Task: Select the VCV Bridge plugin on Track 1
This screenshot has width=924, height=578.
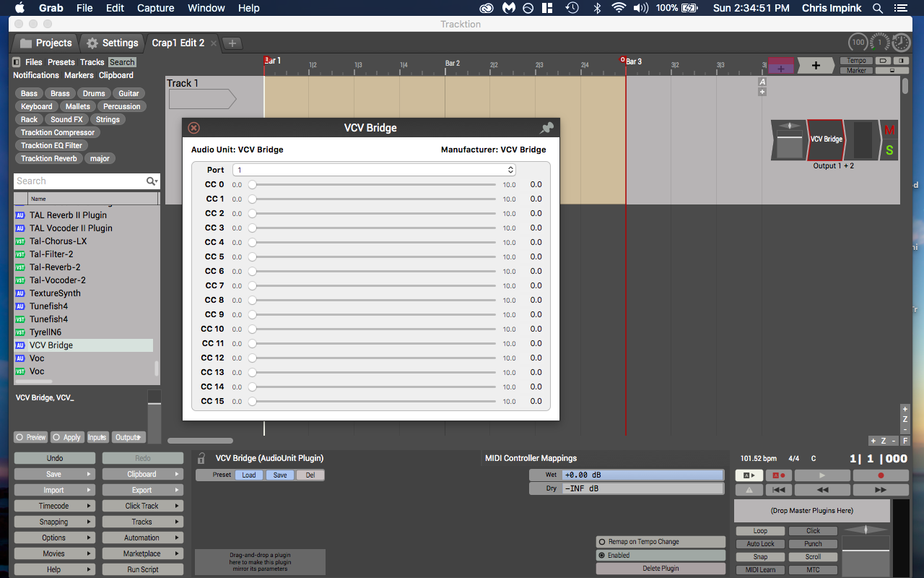Action: (827, 139)
